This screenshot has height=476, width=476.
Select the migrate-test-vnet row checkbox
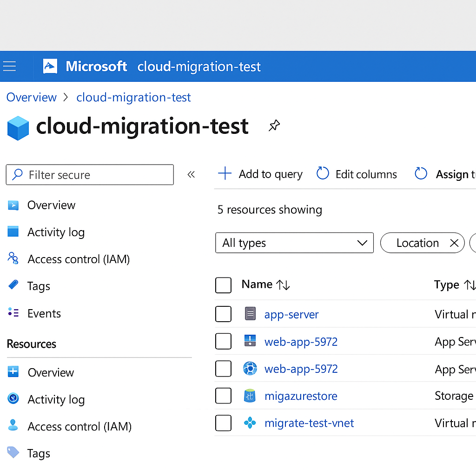pyautogui.click(x=223, y=423)
